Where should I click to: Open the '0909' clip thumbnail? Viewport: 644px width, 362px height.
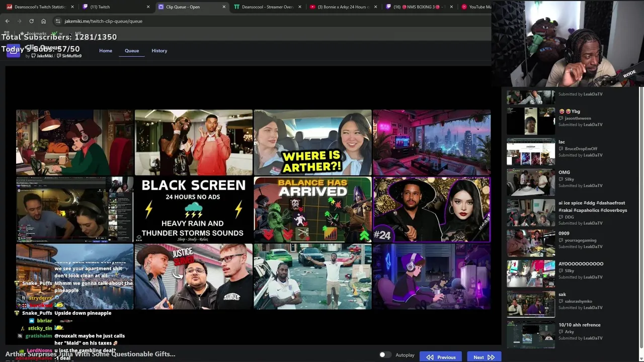point(531,243)
